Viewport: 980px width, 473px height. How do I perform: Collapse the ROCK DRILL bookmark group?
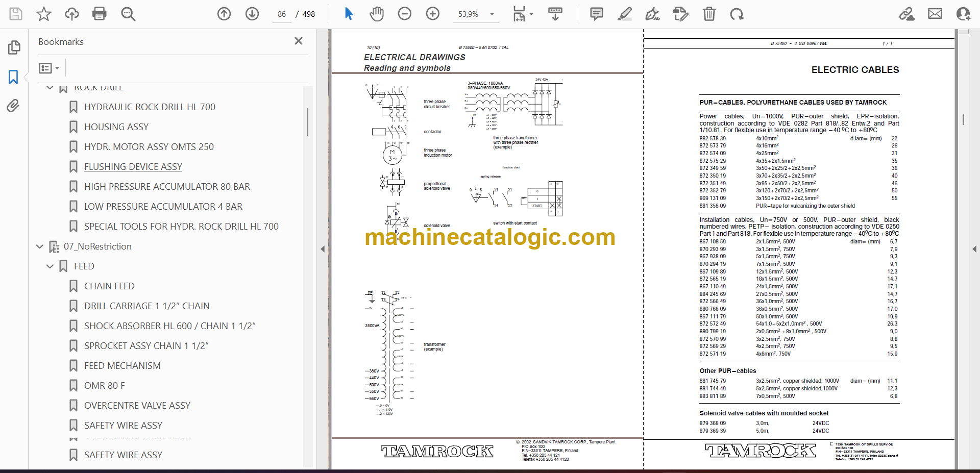pos(50,88)
